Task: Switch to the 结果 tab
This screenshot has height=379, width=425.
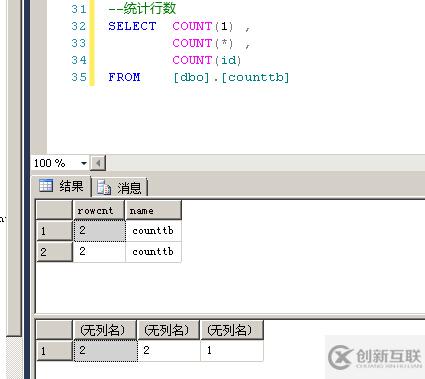Action: [x=61, y=186]
